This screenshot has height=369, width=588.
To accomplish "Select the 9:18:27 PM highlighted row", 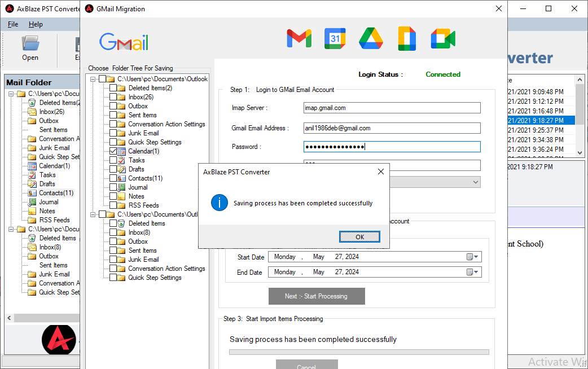I will click(x=541, y=120).
